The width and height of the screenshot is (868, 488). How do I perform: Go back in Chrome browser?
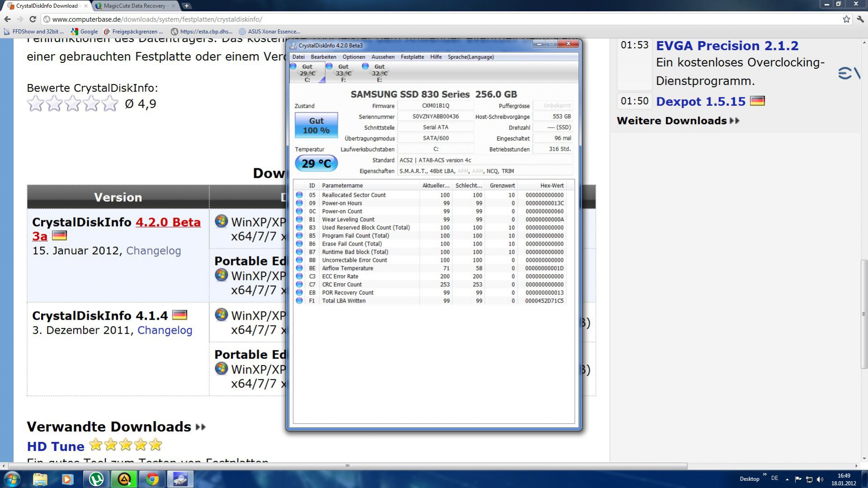(x=7, y=19)
